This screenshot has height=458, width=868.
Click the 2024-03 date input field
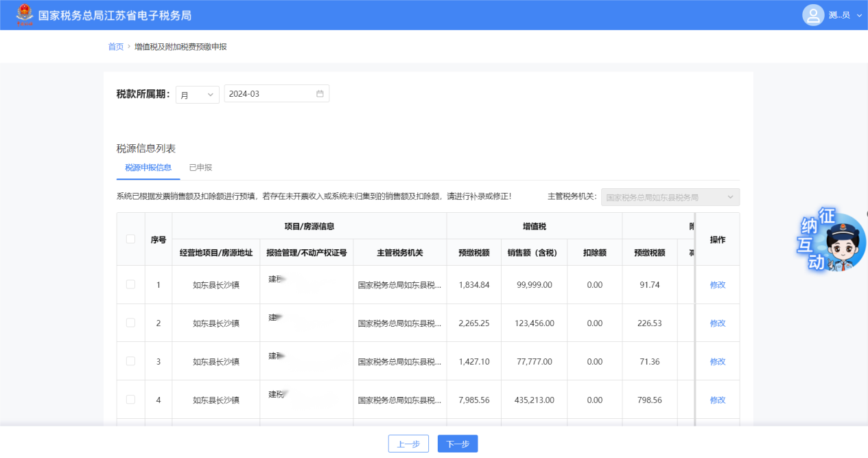(270, 94)
